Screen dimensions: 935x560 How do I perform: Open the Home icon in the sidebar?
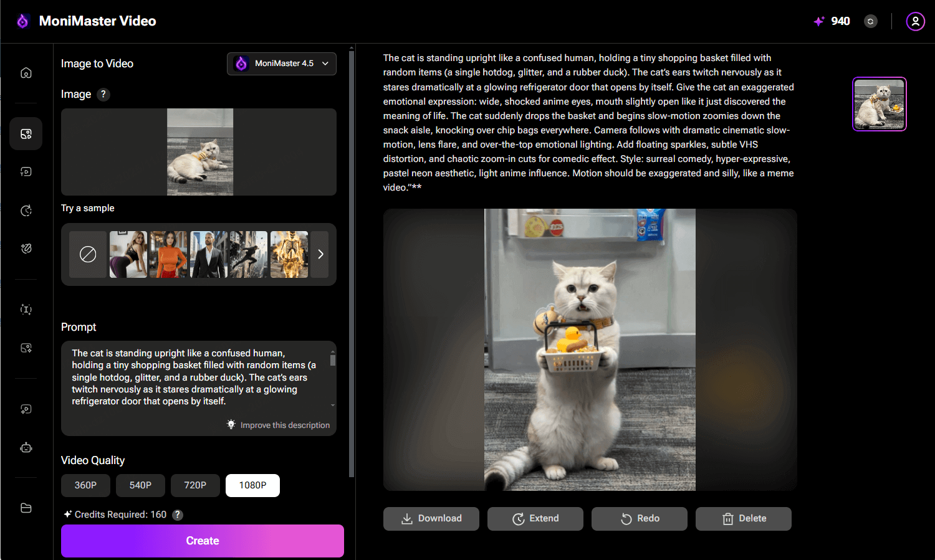coord(26,72)
